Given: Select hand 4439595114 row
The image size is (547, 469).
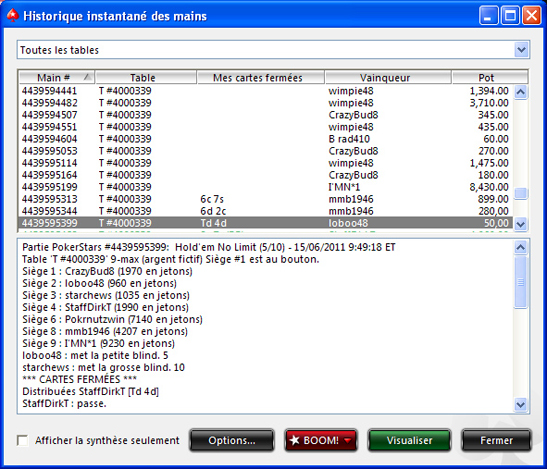Looking at the screenshot, I should (265, 163).
